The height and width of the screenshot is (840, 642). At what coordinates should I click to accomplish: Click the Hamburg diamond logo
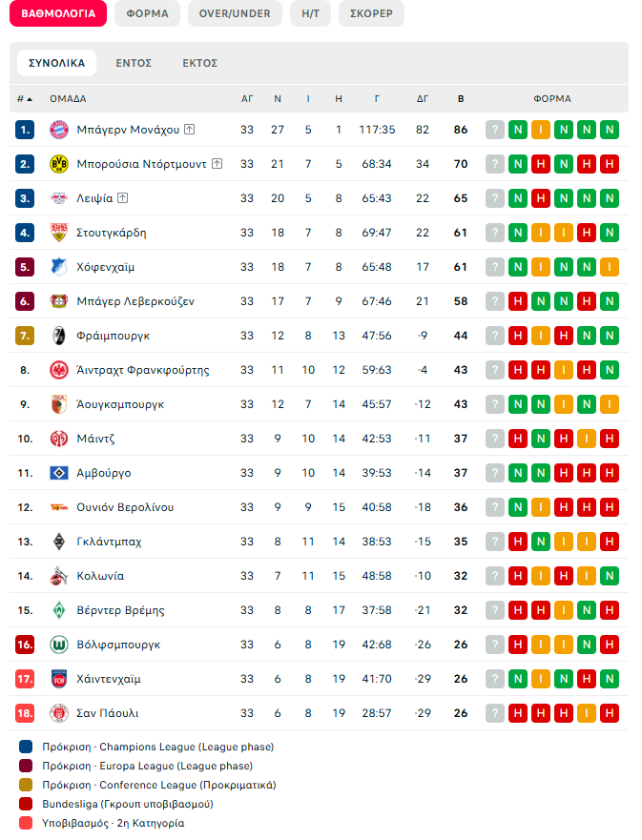[59, 473]
